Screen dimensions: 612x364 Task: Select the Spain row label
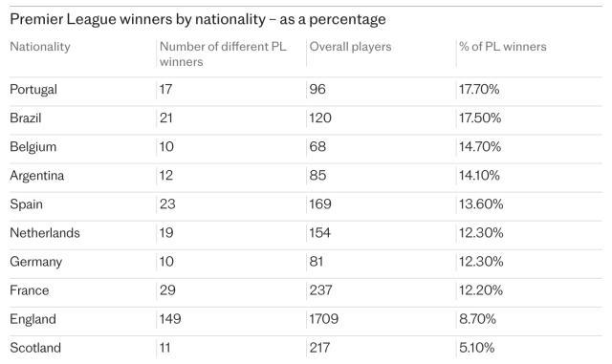tap(26, 204)
